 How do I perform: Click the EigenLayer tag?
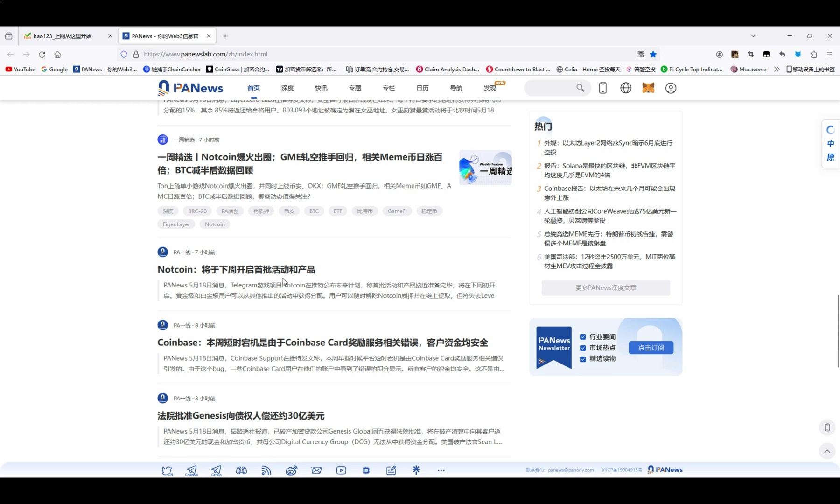pyautogui.click(x=176, y=224)
